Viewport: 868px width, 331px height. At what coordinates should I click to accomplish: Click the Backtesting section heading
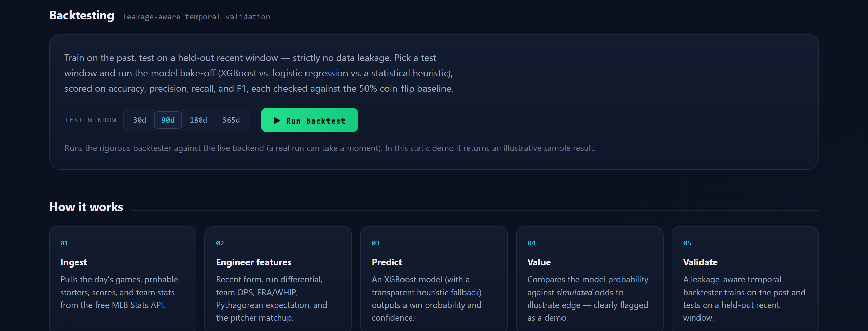(x=82, y=16)
